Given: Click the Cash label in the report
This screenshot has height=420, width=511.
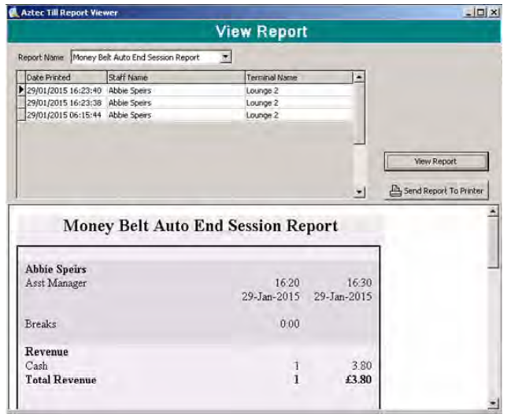Looking at the screenshot, I should coord(36,366).
